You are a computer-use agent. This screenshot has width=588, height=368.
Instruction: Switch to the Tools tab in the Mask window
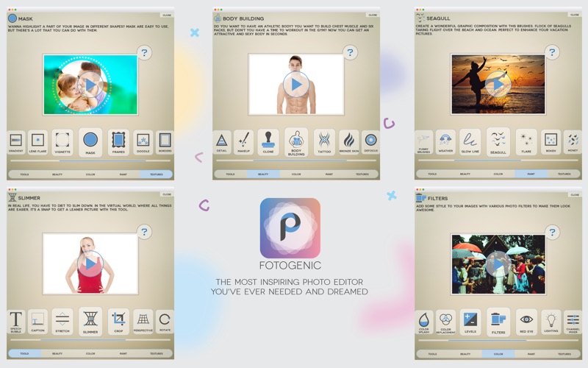[x=24, y=174]
